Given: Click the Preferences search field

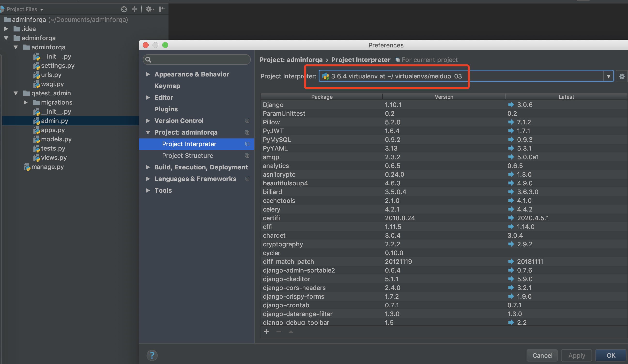Looking at the screenshot, I should pos(197,60).
